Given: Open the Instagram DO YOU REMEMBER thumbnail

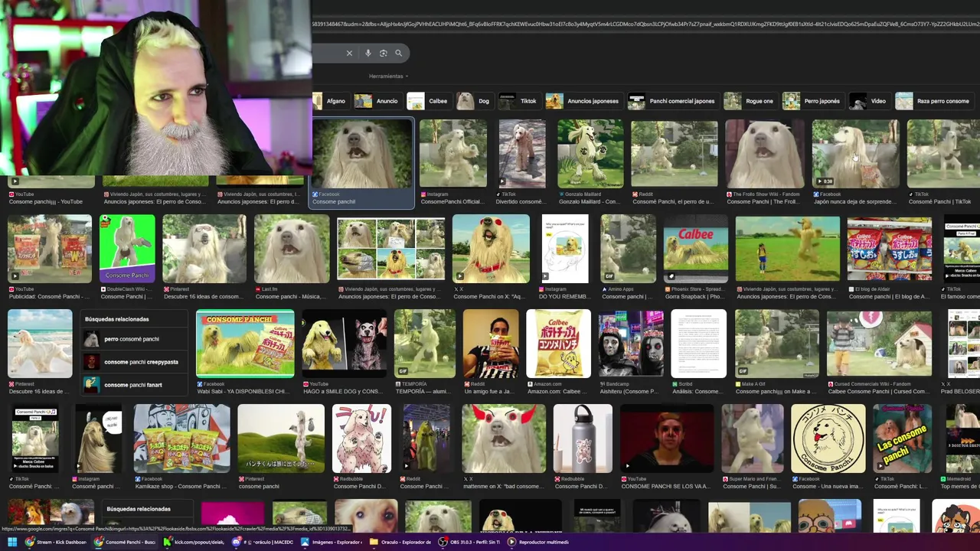Looking at the screenshot, I should click(x=565, y=249).
